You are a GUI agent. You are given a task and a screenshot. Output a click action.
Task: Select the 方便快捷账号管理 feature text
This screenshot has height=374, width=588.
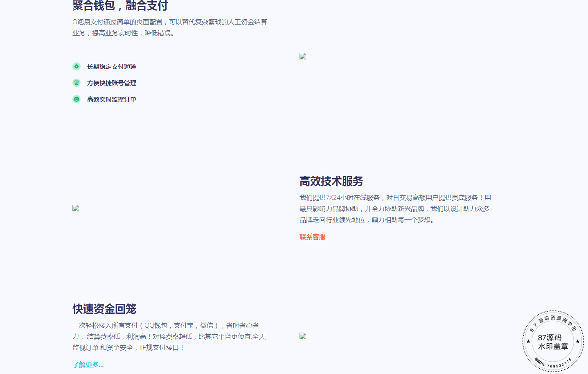tap(112, 83)
